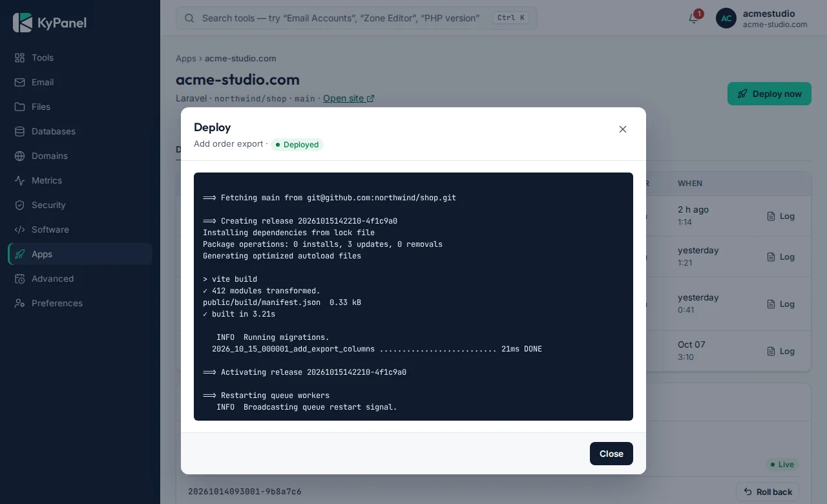The height and width of the screenshot is (504, 827).
Task: Click the "Restarting queue workers" log line
Action: click(x=266, y=395)
